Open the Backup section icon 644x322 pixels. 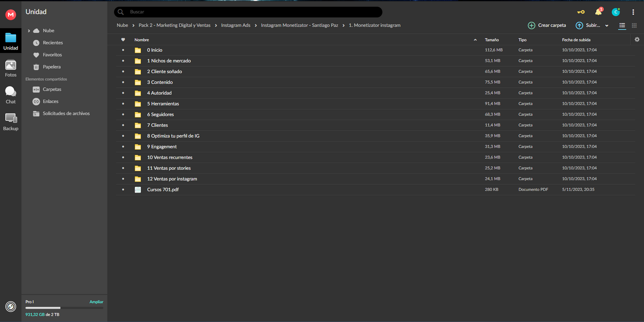11,122
